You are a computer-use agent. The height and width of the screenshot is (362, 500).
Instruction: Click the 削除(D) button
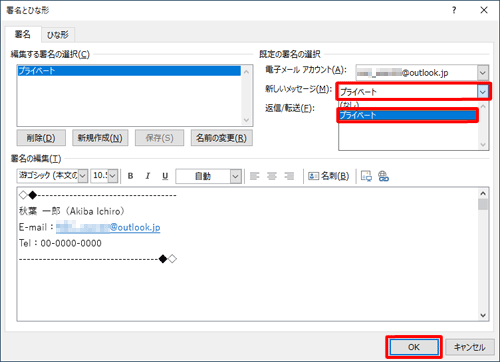[x=41, y=138]
